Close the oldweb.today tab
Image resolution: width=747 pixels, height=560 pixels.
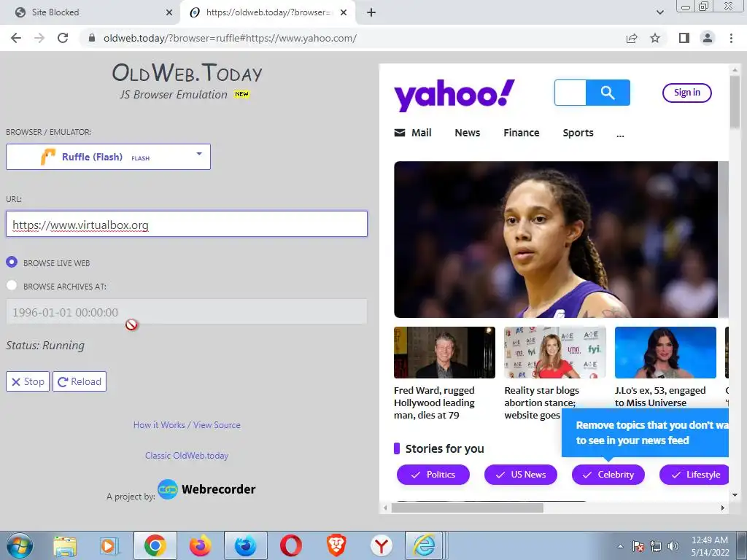(344, 12)
